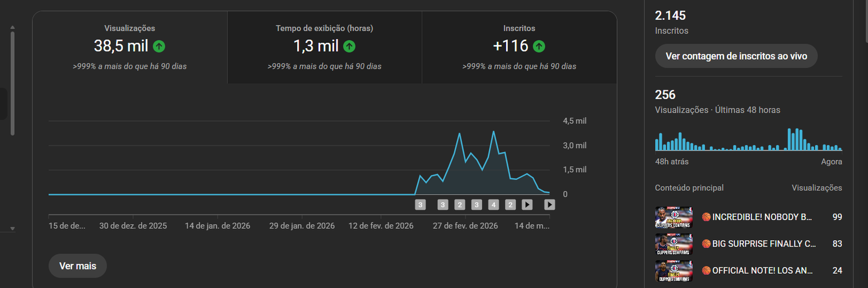The image size is (868, 288).
Task: Click the Conteúdo principal heading
Action: (690, 188)
